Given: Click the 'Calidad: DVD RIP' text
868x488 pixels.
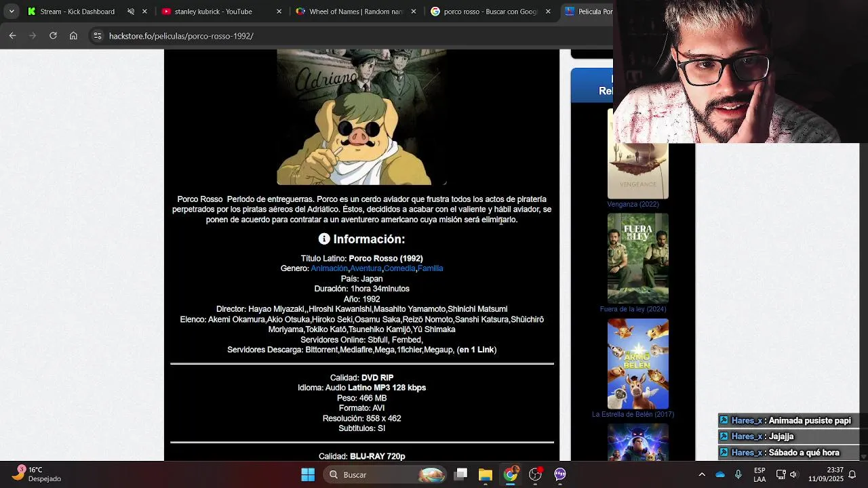Looking at the screenshot, I should coord(361,378).
